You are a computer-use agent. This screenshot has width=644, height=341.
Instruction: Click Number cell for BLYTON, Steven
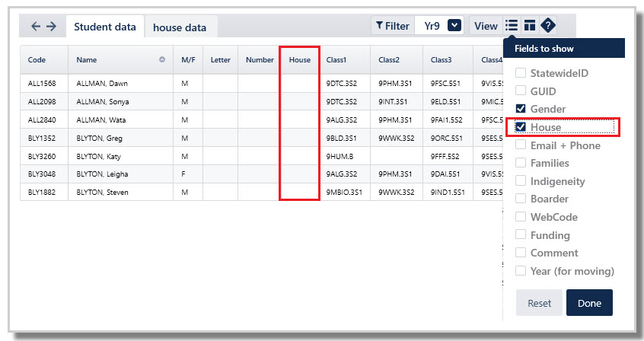click(x=259, y=192)
